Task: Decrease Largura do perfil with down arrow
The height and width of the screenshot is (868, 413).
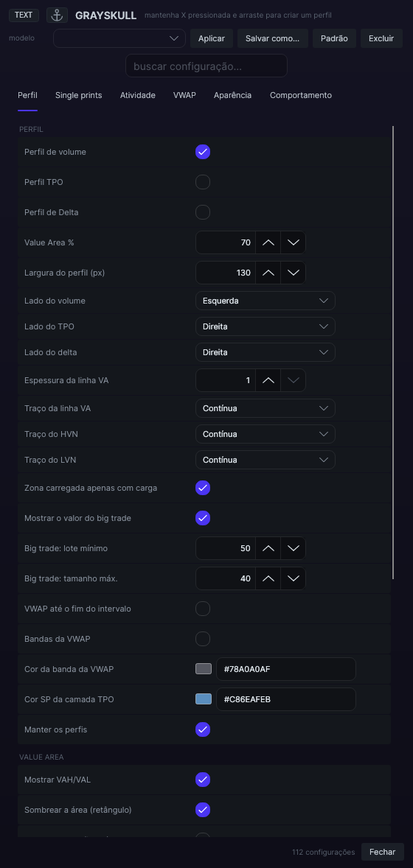Action: tap(294, 273)
